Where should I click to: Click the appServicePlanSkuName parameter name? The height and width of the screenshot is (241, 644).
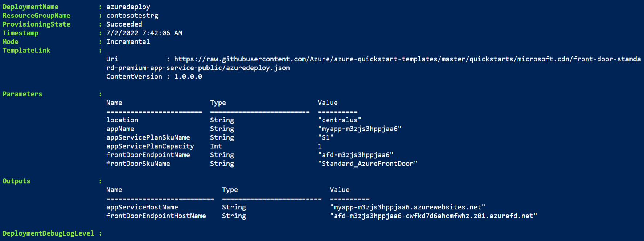(148, 138)
